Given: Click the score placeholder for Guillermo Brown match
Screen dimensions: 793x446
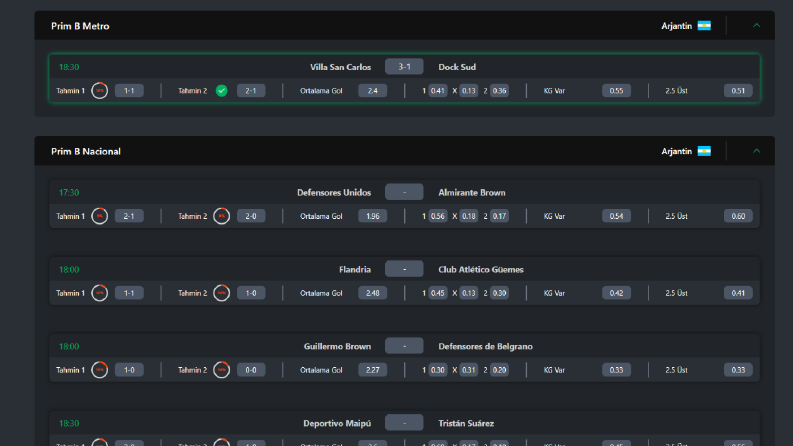Looking at the screenshot, I should click(404, 346).
